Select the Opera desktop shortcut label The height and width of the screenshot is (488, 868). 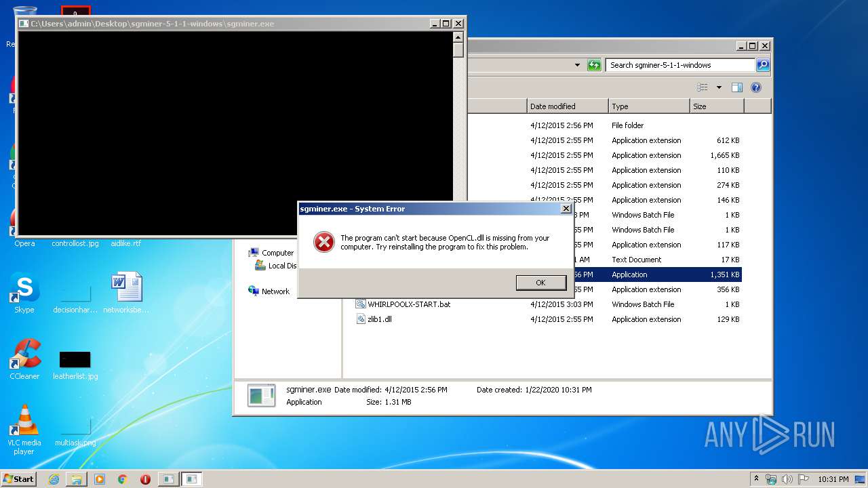tap(24, 243)
